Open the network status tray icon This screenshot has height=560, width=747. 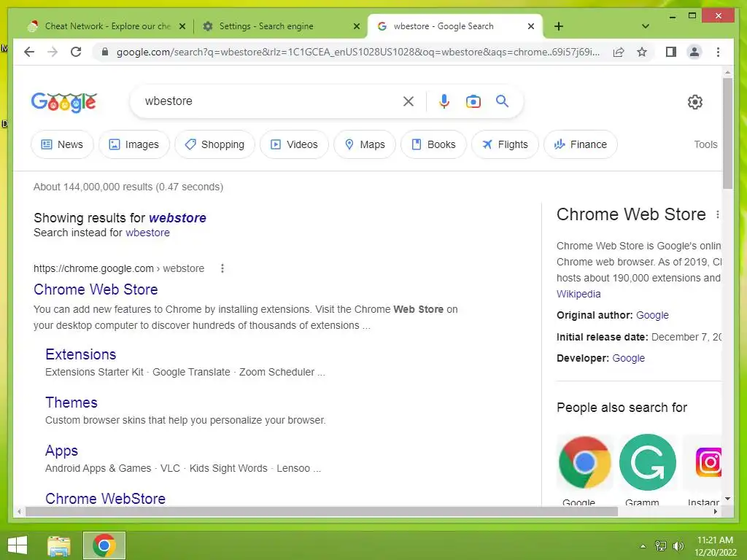coord(660,546)
